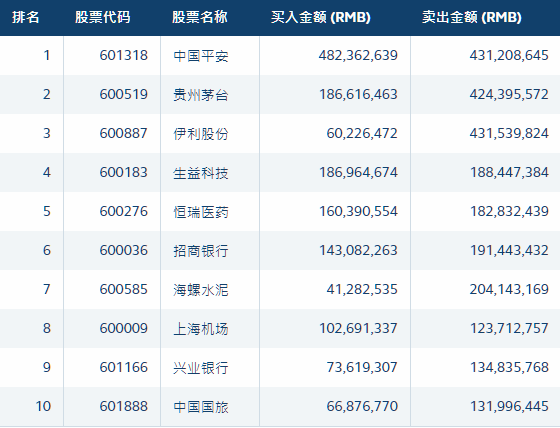560x428 pixels.
Task: Select stock name 海螺水泥
Action: click(x=201, y=290)
